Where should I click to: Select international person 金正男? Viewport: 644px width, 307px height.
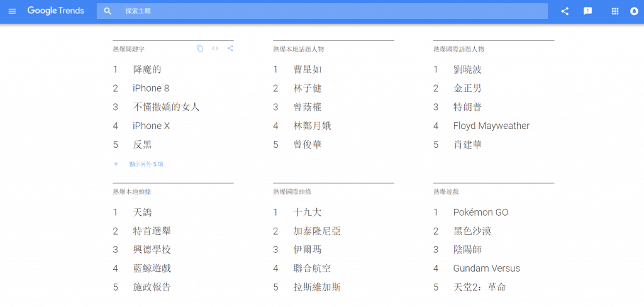(x=467, y=88)
